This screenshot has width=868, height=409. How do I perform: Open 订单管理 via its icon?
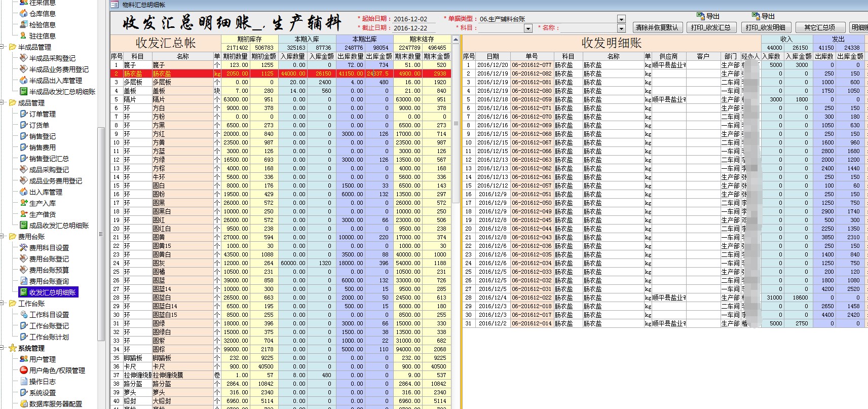coord(23,114)
